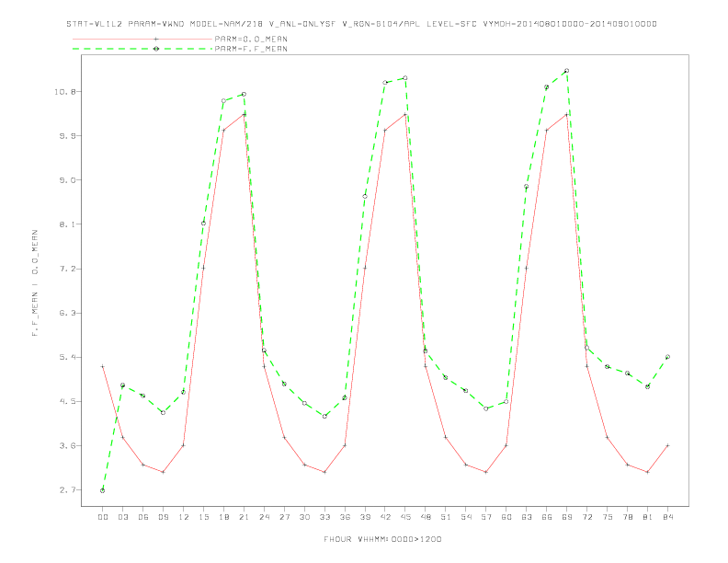
Task: Click the PARM=F.F_MEAN legend label
Action: pyautogui.click(x=251, y=49)
